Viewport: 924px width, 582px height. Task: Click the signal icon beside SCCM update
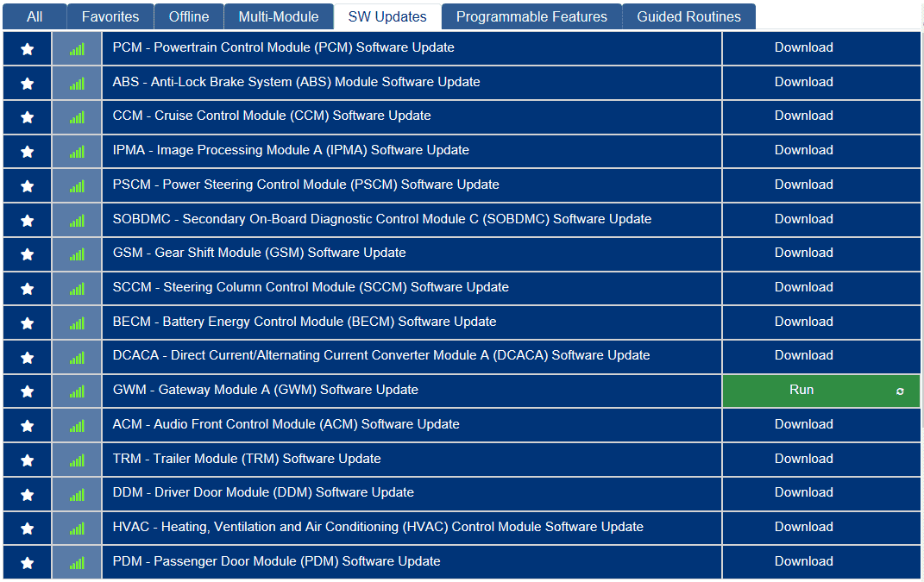pyautogui.click(x=76, y=287)
